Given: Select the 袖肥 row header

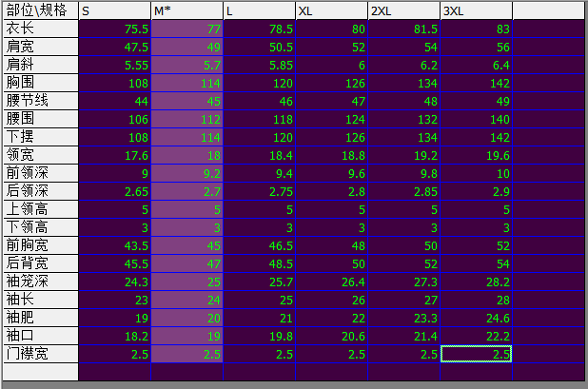Looking at the screenshot, I should [x=41, y=318].
